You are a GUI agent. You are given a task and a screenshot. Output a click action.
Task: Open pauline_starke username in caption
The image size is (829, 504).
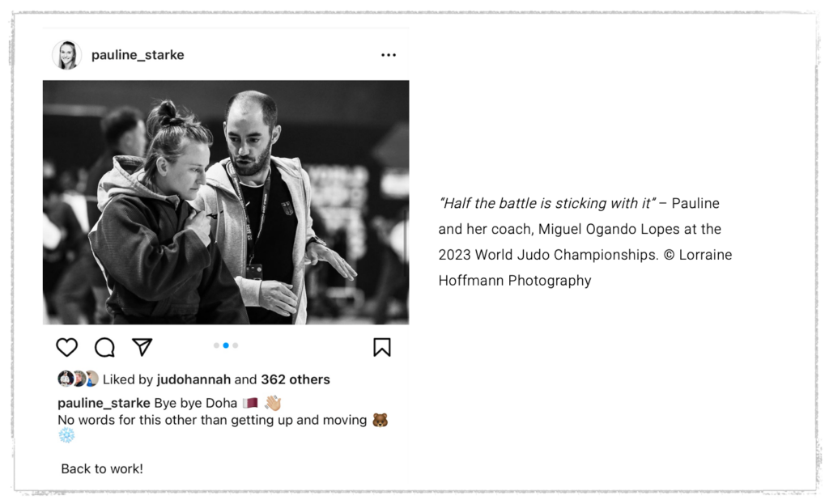click(104, 403)
